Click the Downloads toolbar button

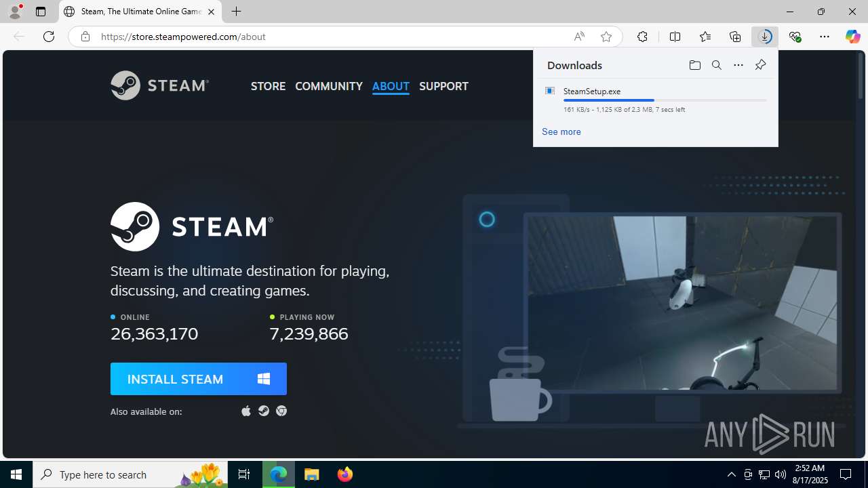tap(765, 37)
